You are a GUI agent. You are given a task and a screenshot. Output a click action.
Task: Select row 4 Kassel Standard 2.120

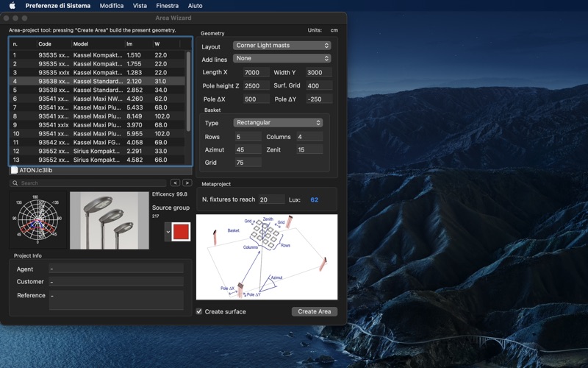click(x=98, y=81)
